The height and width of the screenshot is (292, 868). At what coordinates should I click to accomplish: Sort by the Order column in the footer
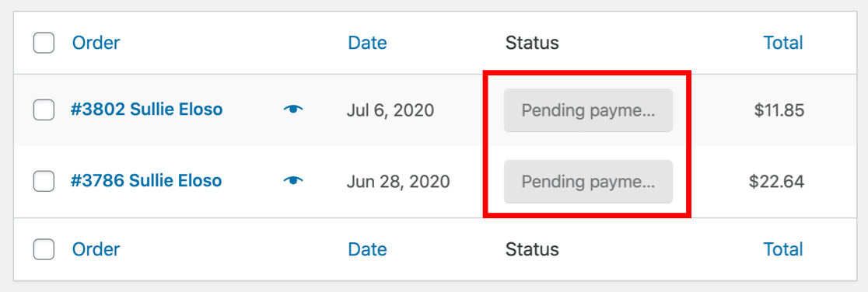96,249
